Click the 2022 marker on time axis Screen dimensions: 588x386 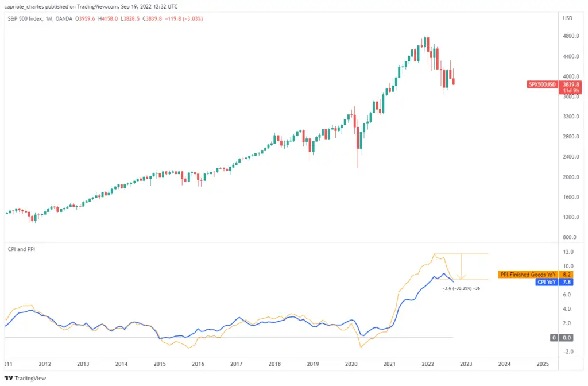pos(428,364)
